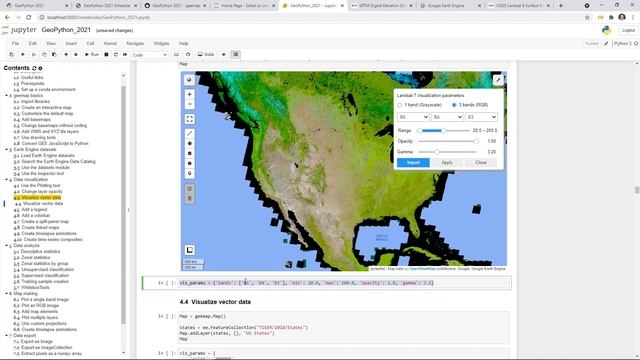Image resolution: width=640 pixels, height=360 pixels.
Task: Restart kernel and rerun all with fast-forward
Action: pos(125,54)
